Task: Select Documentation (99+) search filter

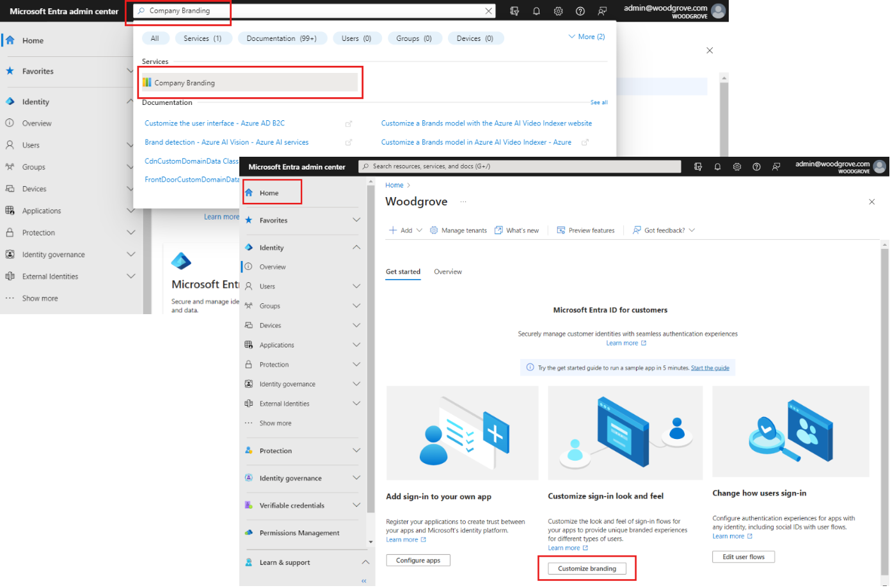Action: (282, 38)
